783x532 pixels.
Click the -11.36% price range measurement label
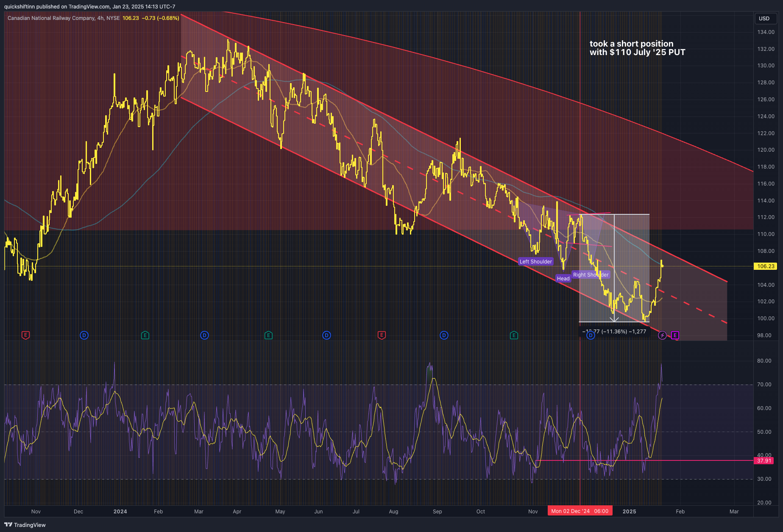(614, 332)
